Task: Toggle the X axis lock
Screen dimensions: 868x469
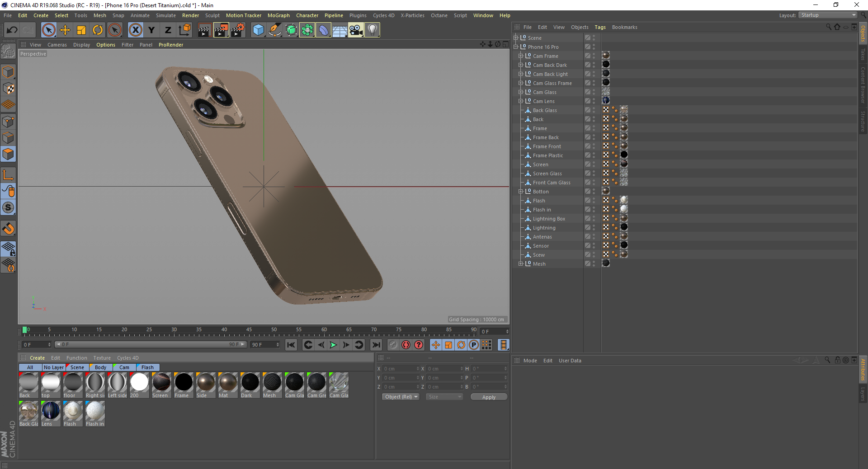Action: tap(135, 30)
